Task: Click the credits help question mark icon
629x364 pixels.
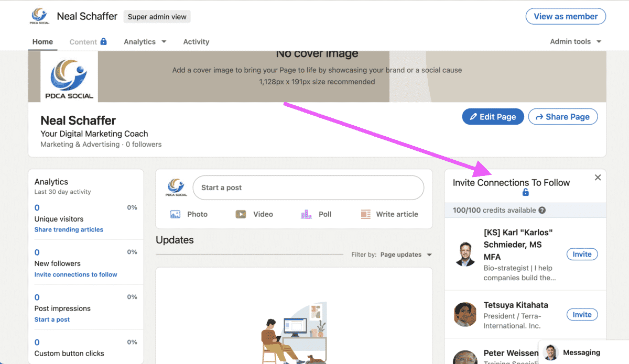Action: point(542,211)
